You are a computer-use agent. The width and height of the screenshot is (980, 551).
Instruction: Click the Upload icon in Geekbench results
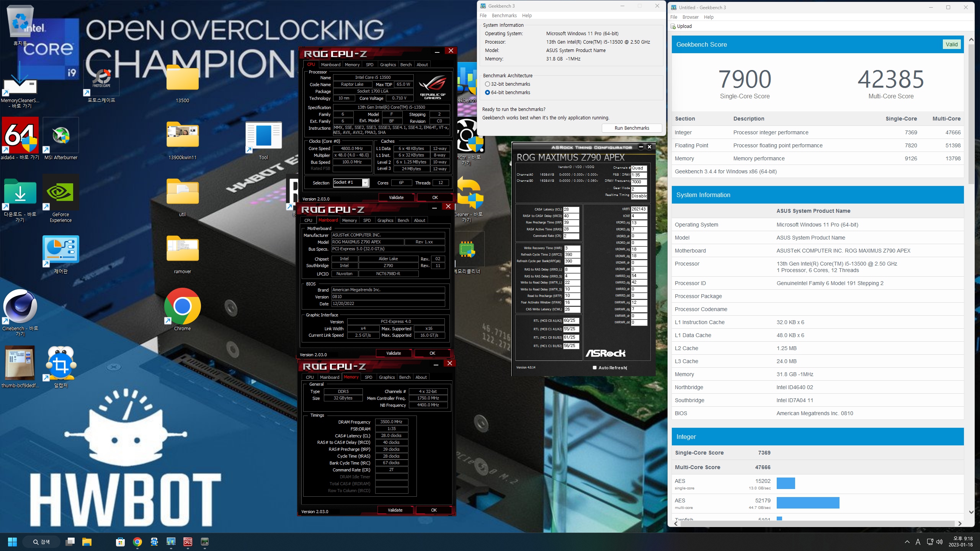(673, 26)
